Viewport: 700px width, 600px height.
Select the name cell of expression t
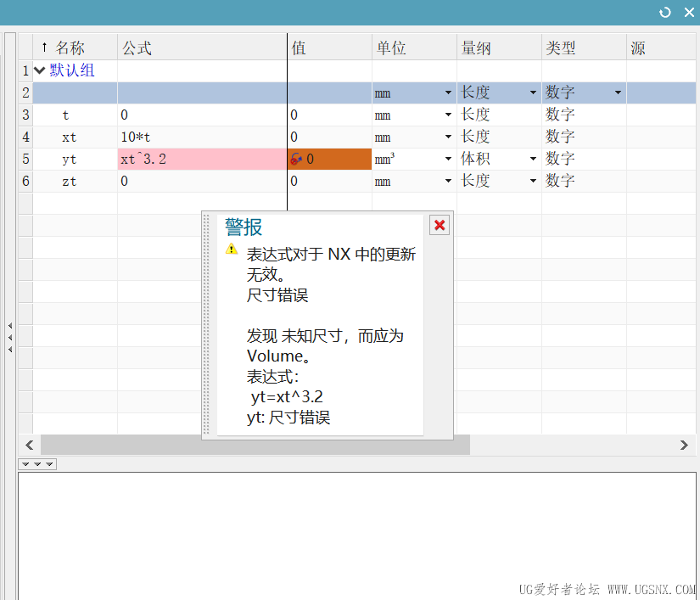tap(75, 115)
